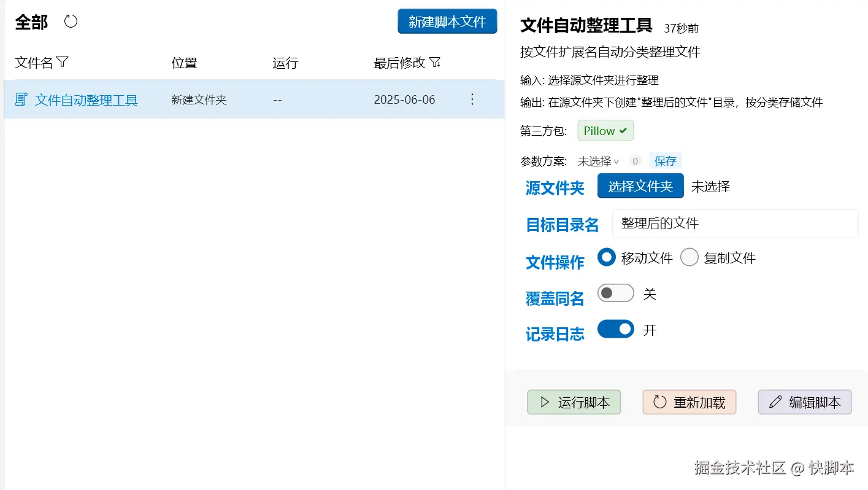Click the 选择文件夹 button
The width and height of the screenshot is (868, 490).
tap(640, 185)
